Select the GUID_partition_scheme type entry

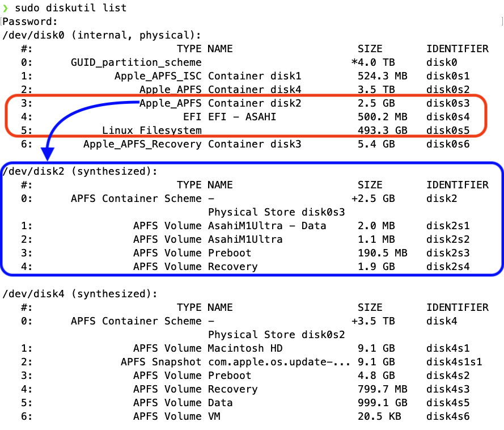tap(136, 62)
